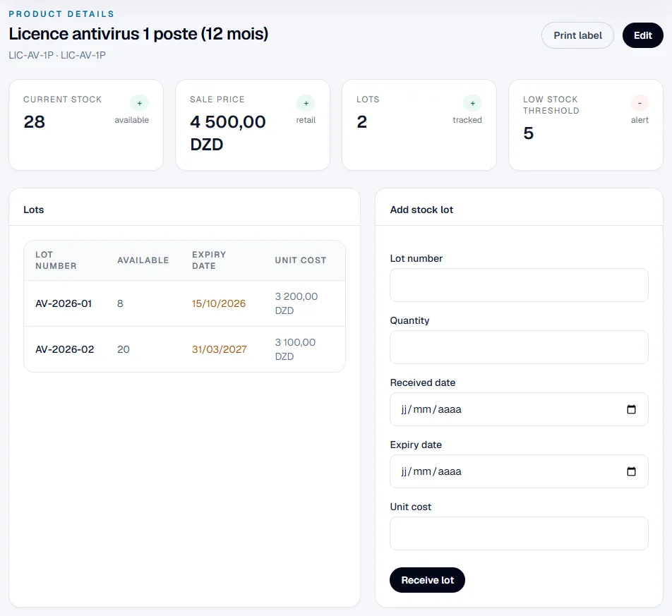This screenshot has width=672, height=616.
Task: Click the Received date field
Action: coord(519,409)
